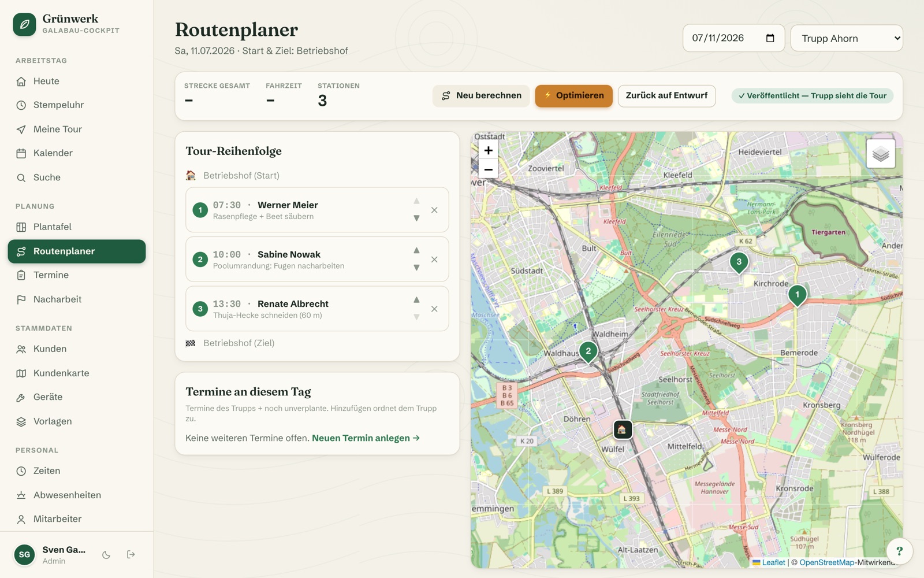The height and width of the screenshot is (578, 924).
Task: Open Nacharbeit in the sidebar
Action: pos(77,299)
